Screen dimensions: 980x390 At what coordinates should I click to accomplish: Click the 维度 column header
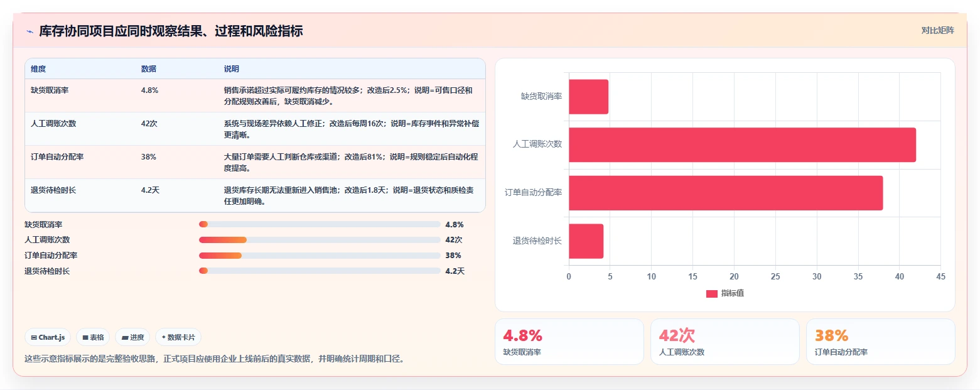click(38, 69)
